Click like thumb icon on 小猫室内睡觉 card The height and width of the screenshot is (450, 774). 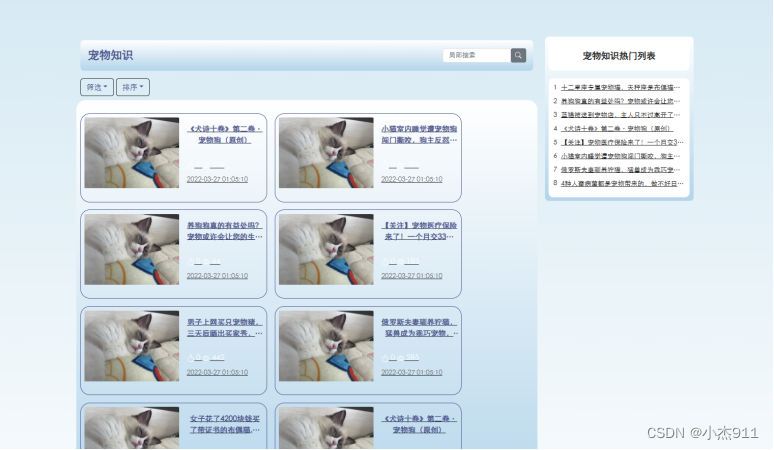pos(385,165)
